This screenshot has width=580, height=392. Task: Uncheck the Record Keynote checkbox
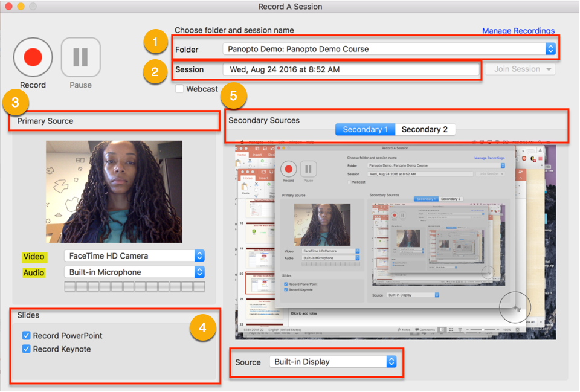tap(26, 349)
